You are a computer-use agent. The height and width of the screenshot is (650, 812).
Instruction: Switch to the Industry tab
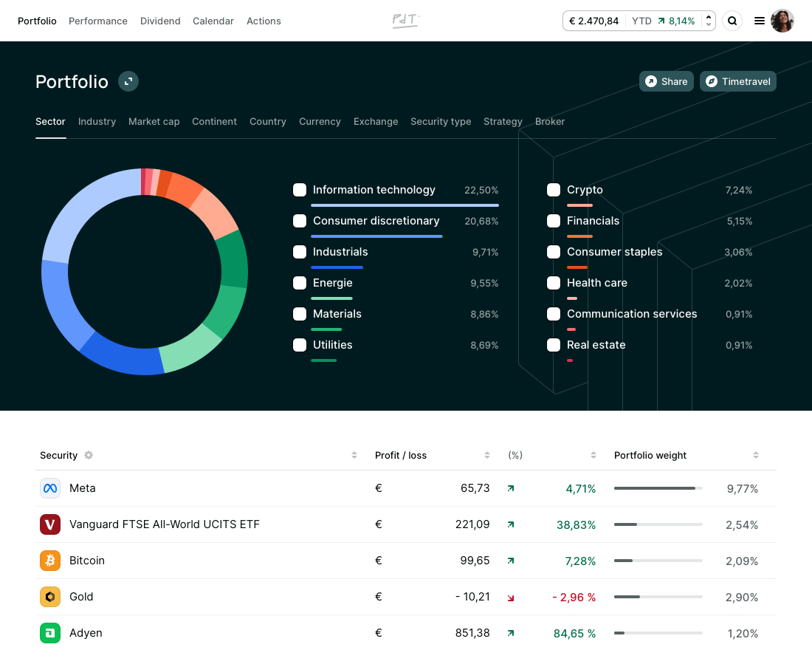point(97,121)
